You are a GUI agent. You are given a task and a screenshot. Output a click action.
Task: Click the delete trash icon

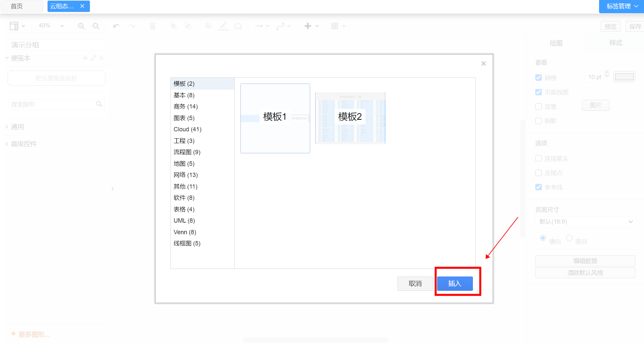tap(152, 26)
